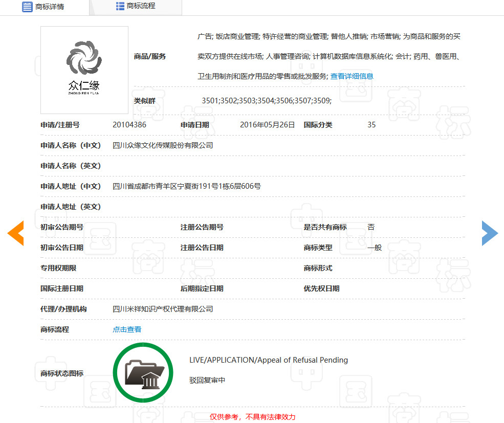The image size is (504, 423).
Task: Click the 商标形式 label
Action: point(318,268)
